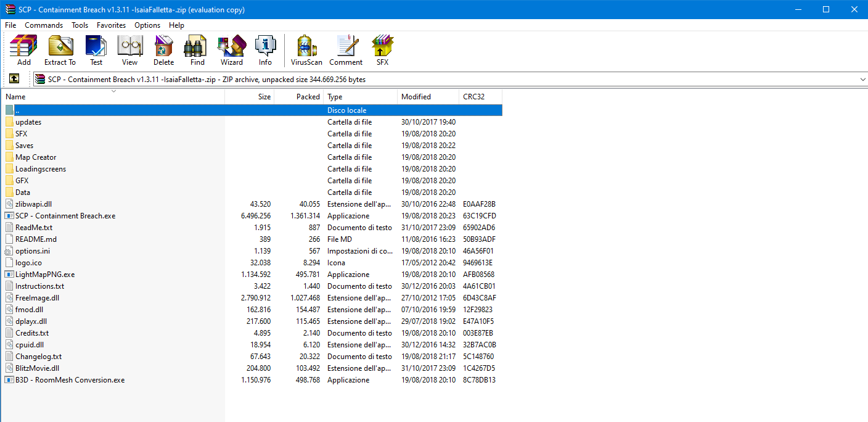Select the README.md file name
Screen dimensions: 868x422
click(x=36, y=239)
